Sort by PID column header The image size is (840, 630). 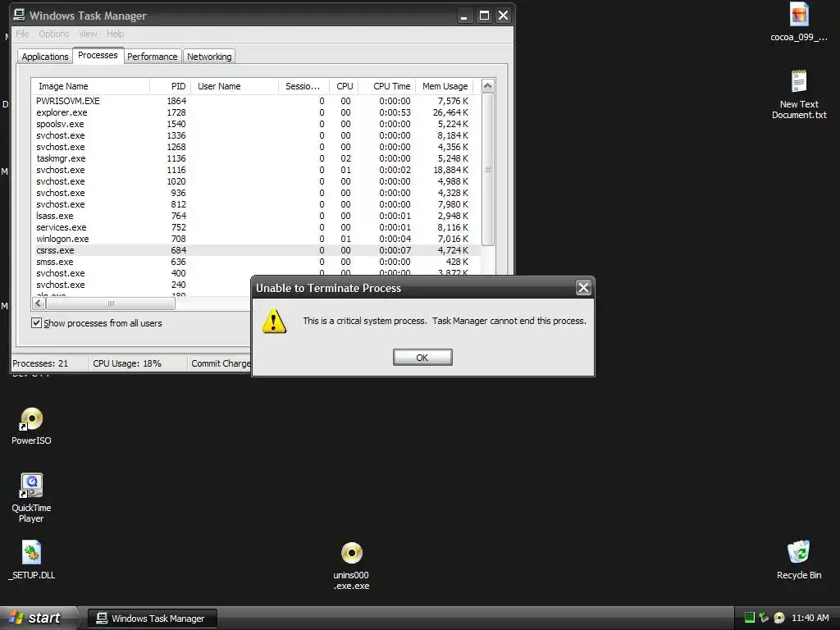coord(170,86)
